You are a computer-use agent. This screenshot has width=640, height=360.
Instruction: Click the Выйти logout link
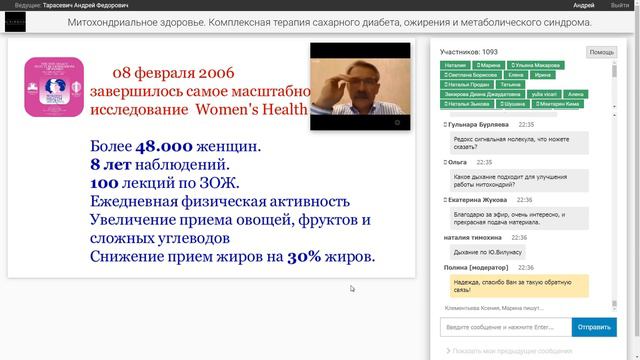click(x=620, y=5)
